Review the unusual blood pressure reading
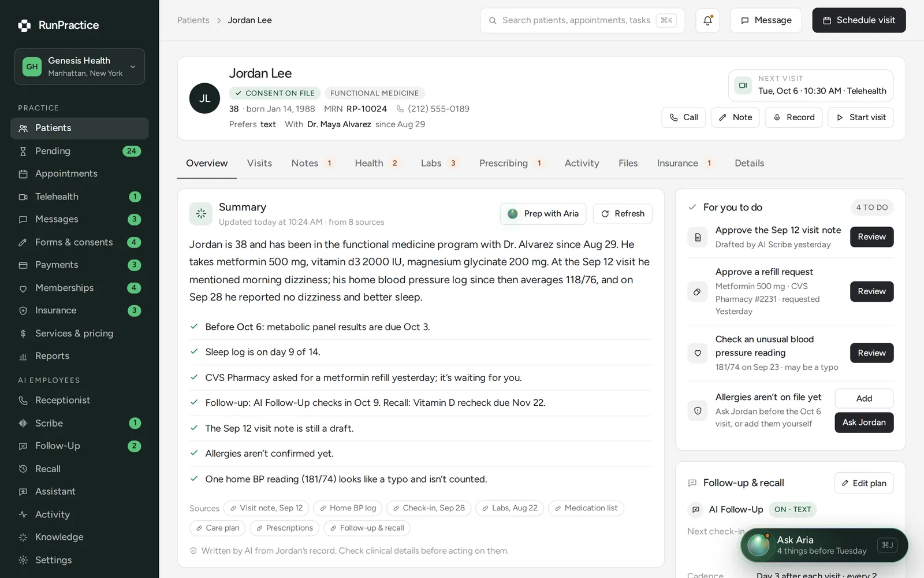The height and width of the screenshot is (578, 924). pyautogui.click(x=871, y=353)
